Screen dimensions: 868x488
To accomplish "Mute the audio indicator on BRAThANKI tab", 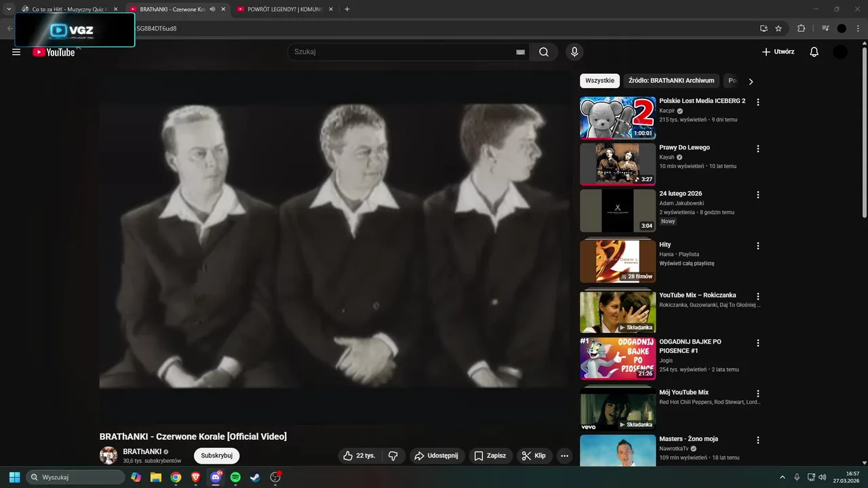I will click(x=212, y=9).
